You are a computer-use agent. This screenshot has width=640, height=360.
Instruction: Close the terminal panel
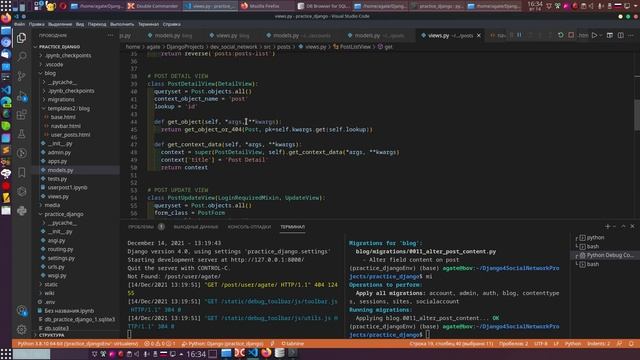[x=632, y=226]
